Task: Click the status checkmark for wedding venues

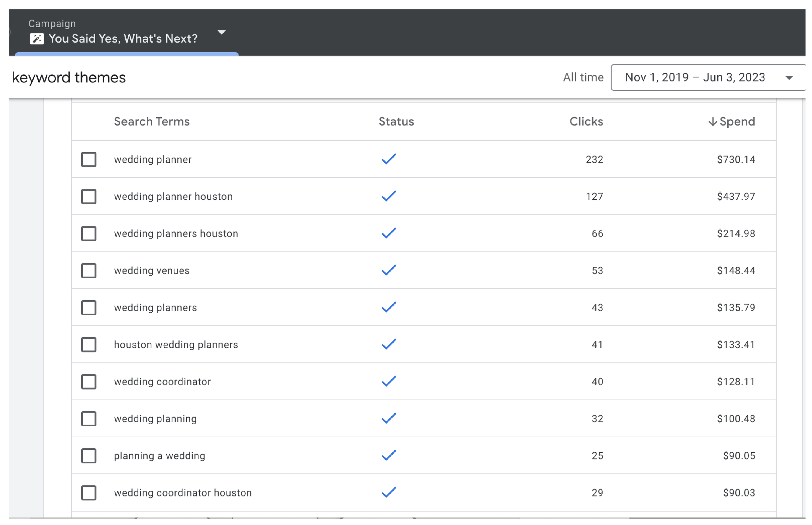Action: pos(389,270)
